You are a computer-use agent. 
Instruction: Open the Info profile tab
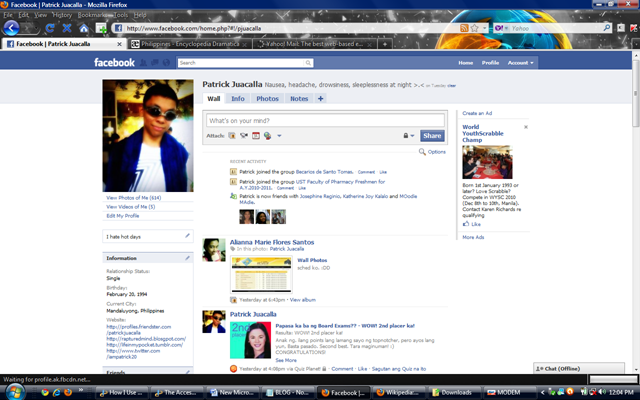pos(238,99)
